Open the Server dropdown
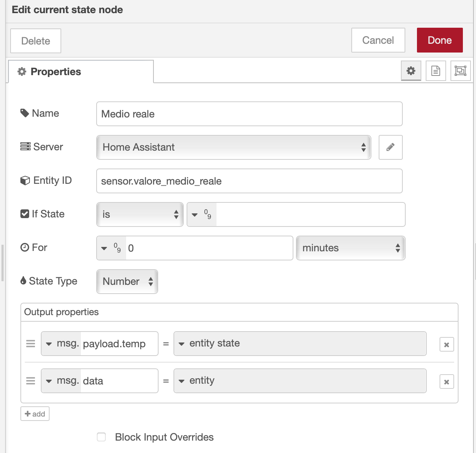This screenshot has height=453, width=476. (x=234, y=147)
